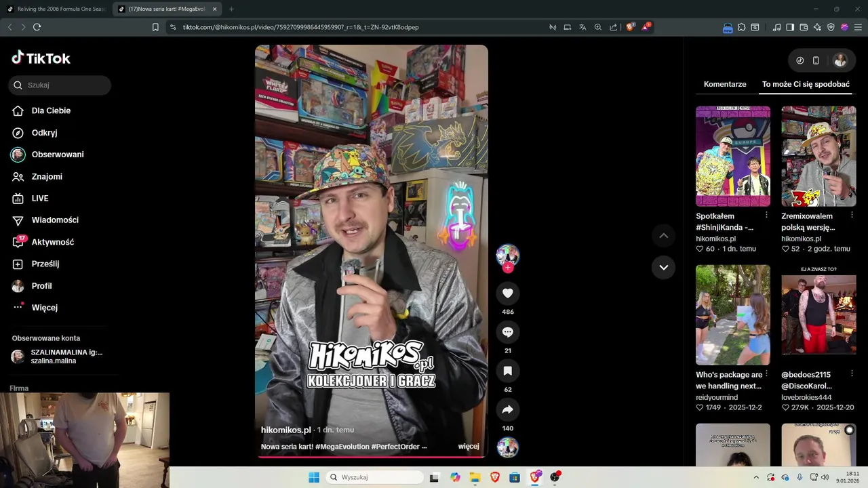Like the video using heart icon
This screenshot has width=868, height=488.
[508, 293]
